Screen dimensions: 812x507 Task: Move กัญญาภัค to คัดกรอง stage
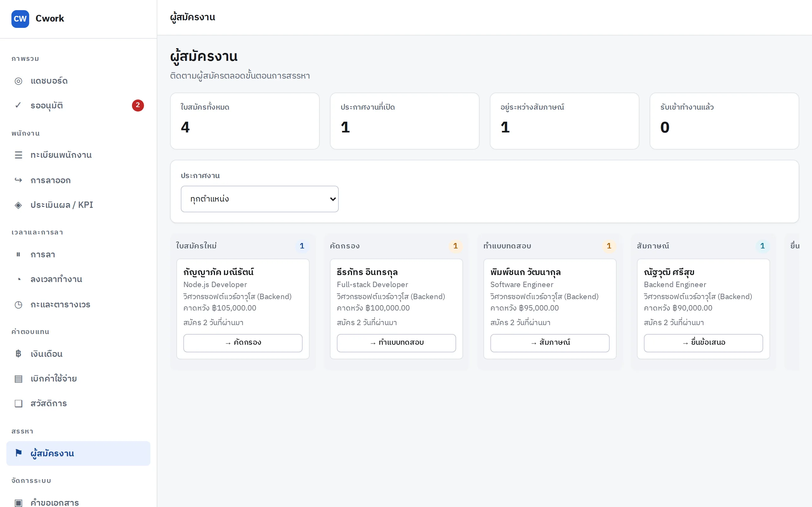pos(243,343)
